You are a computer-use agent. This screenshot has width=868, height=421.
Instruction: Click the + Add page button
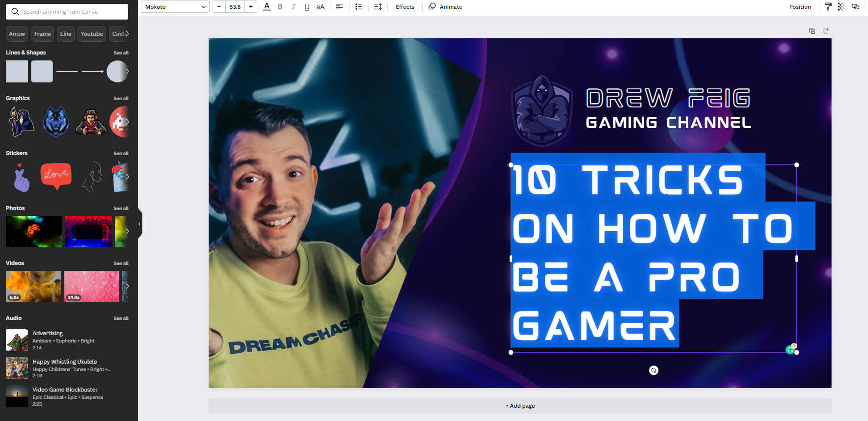tap(520, 406)
